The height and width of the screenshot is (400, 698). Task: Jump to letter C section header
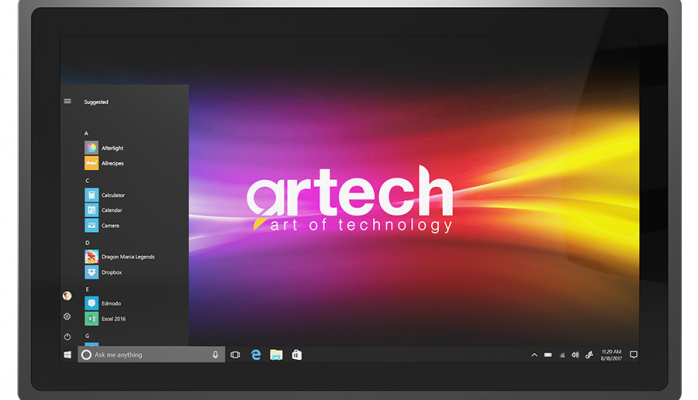(87, 181)
